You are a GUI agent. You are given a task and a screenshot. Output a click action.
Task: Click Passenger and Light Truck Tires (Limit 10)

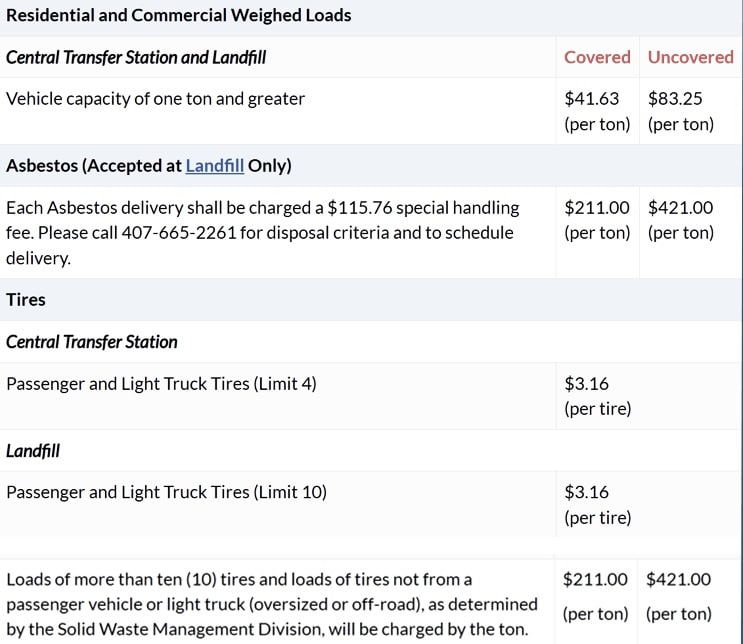166,492
